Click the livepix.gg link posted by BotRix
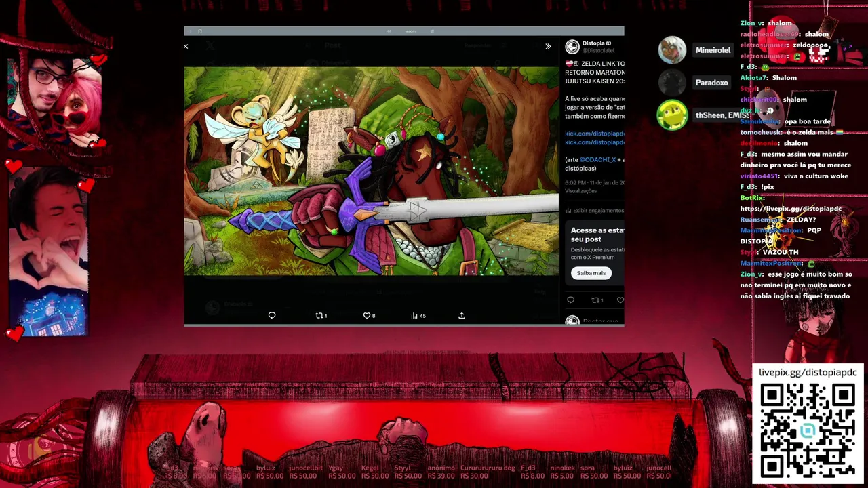The width and height of the screenshot is (868, 488). click(x=791, y=209)
